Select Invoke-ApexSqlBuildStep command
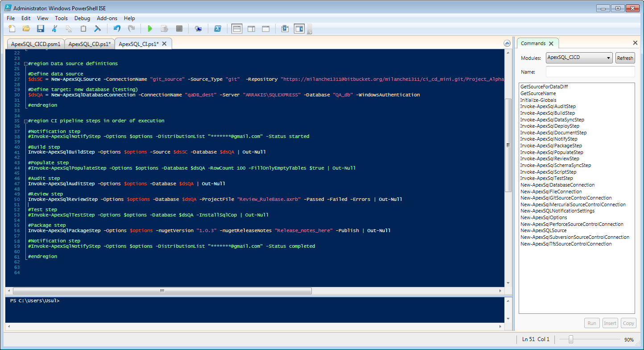Image resolution: width=644 pixels, height=350 pixels. [547, 113]
